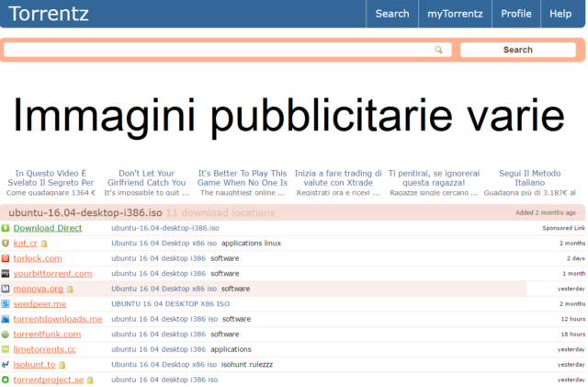The width and height of the screenshot is (588, 387).
Task: Open the yourbittorrent.com download link
Action: coord(52,274)
